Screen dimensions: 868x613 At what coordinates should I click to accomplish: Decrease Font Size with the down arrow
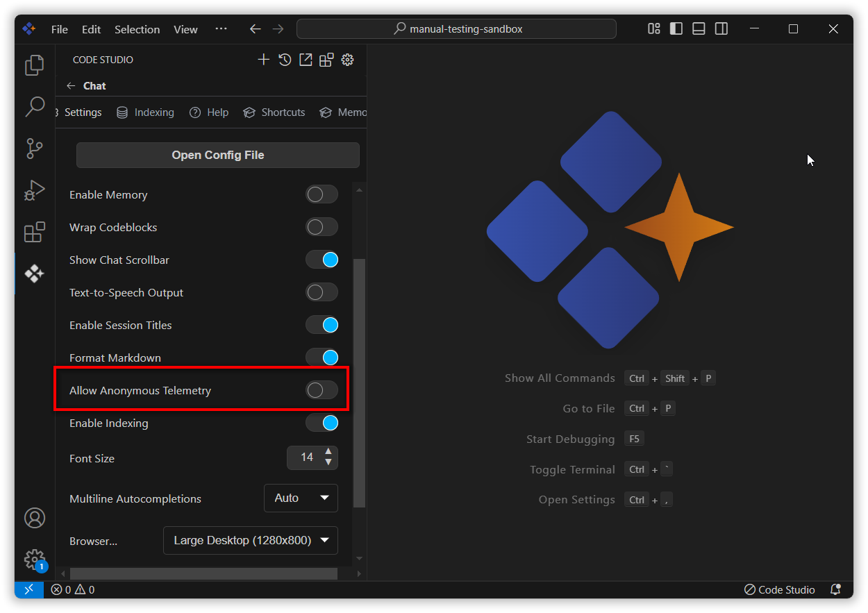click(x=328, y=462)
